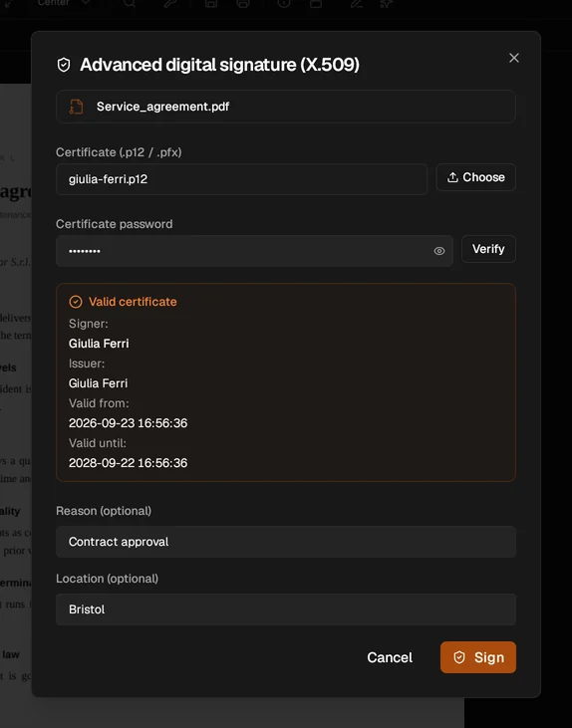Click the Location (optional) label
572x728 pixels.
(107, 579)
